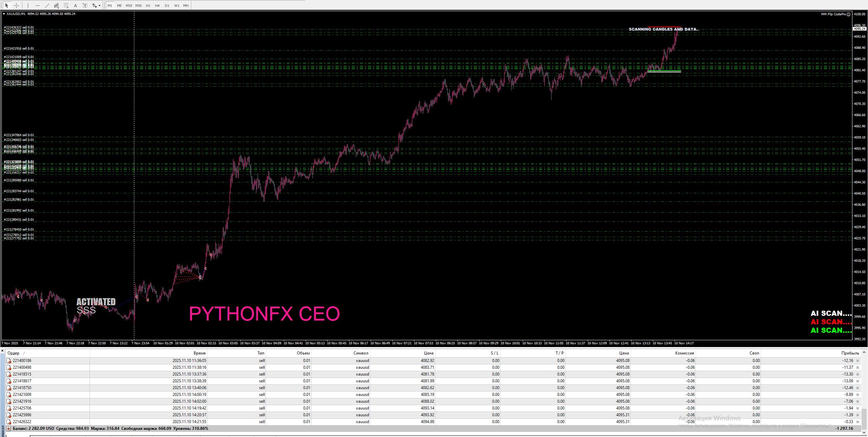Select the trendline drawing tool
The width and height of the screenshot is (868, 437).
tap(47, 5)
